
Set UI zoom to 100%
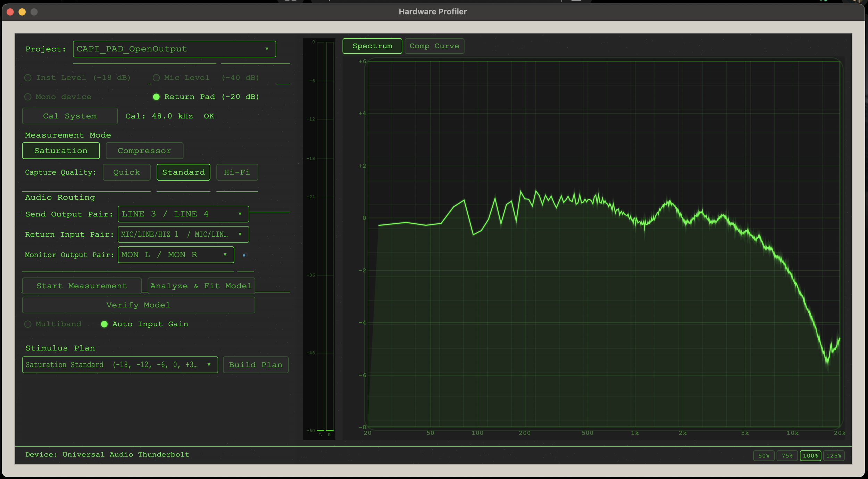coord(810,456)
